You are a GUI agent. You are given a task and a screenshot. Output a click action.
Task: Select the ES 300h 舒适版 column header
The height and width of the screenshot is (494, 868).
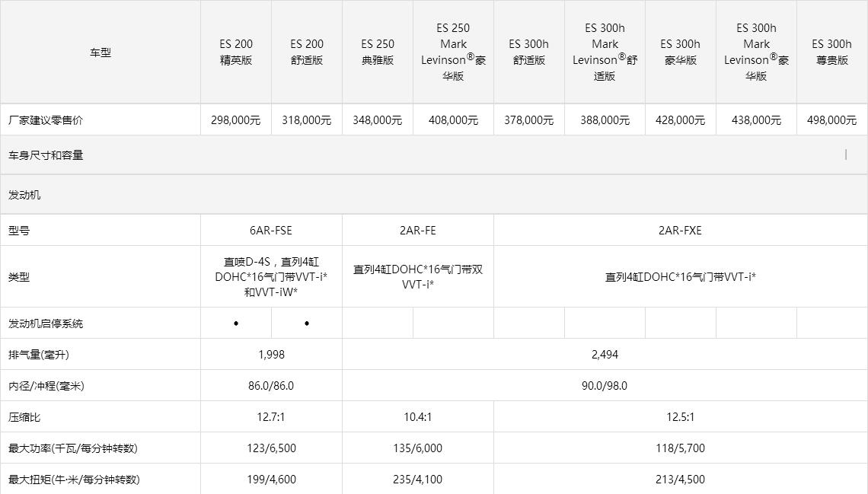[x=529, y=52]
